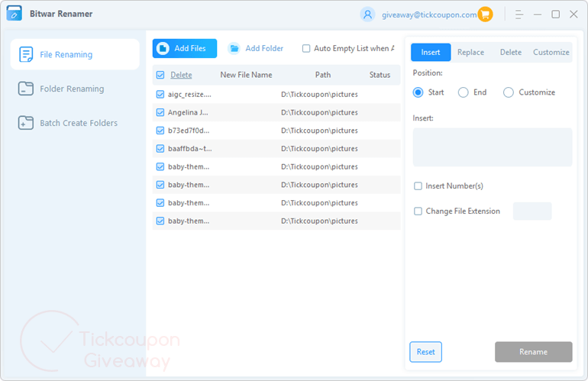Click the Add Files button

pos(185,48)
